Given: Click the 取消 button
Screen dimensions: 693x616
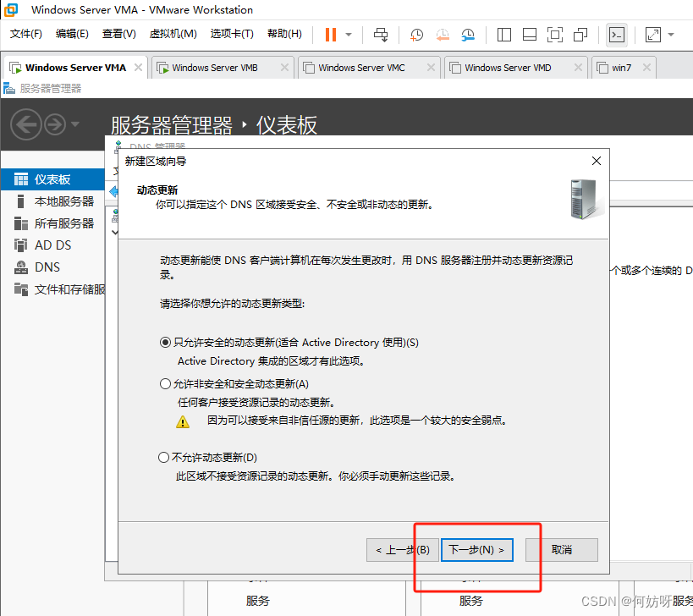Looking at the screenshot, I should click(562, 550).
